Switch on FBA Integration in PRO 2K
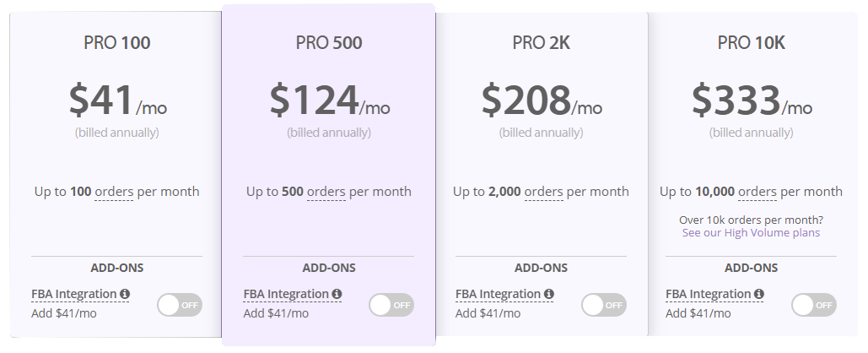 pos(603,305)
